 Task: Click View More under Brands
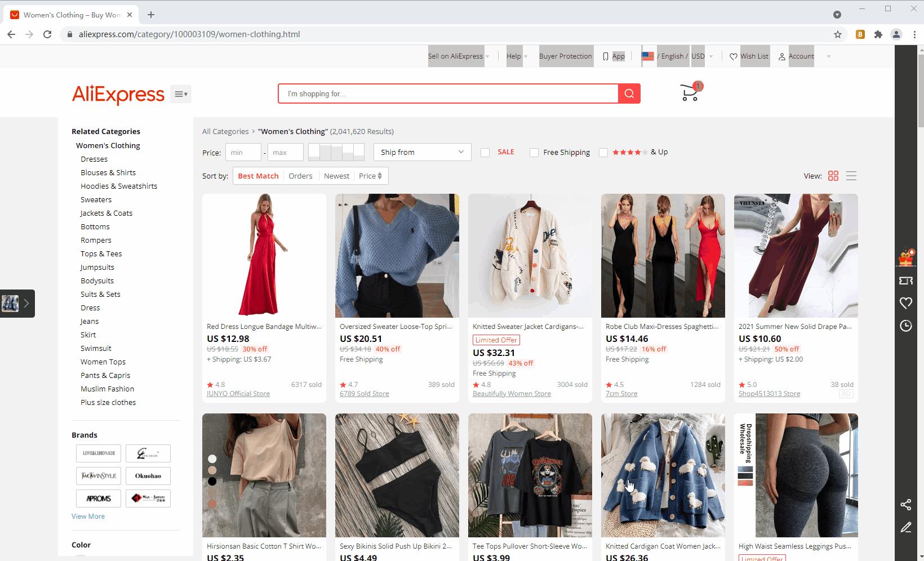coord(88,517)
